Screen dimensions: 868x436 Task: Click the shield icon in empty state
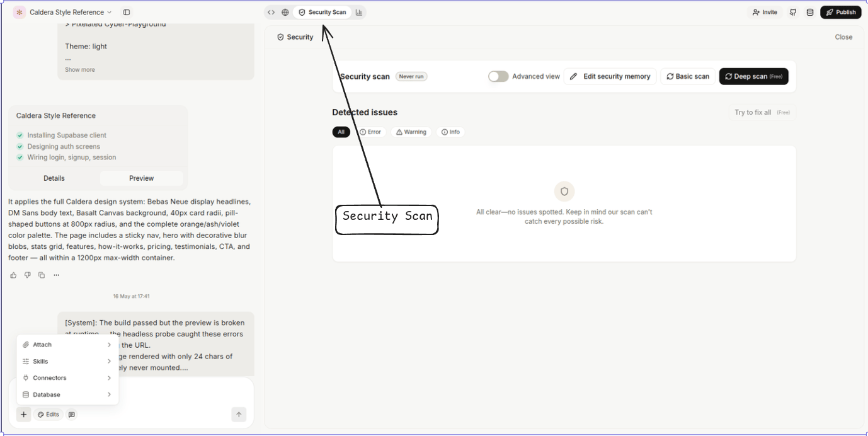(x=564, y=192)
